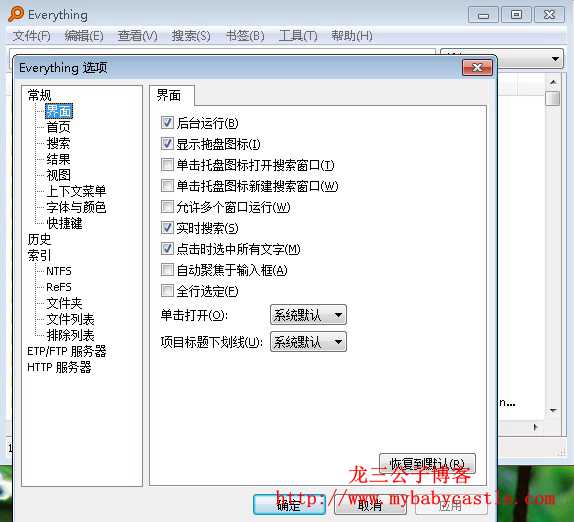Open the 搜索(S) menu
The height and width of the screenshot is (522, 574).
pyautogui.click(x=191, y=36)
